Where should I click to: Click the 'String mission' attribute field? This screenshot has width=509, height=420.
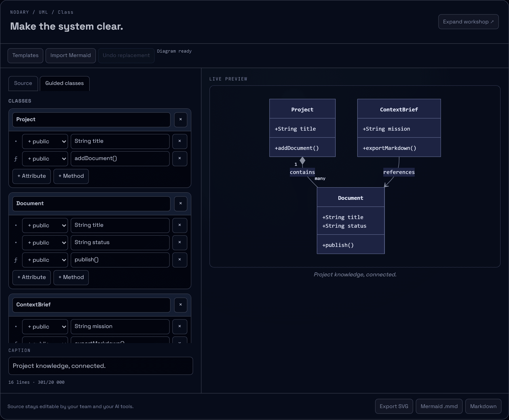120,326
